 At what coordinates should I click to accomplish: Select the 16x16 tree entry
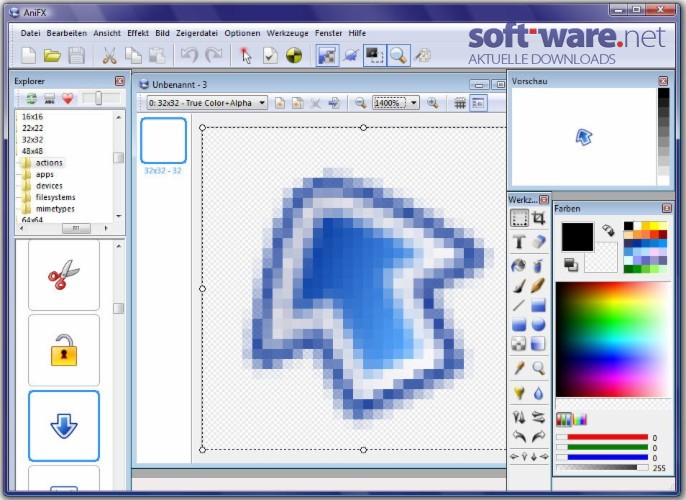tap(32, 117)
